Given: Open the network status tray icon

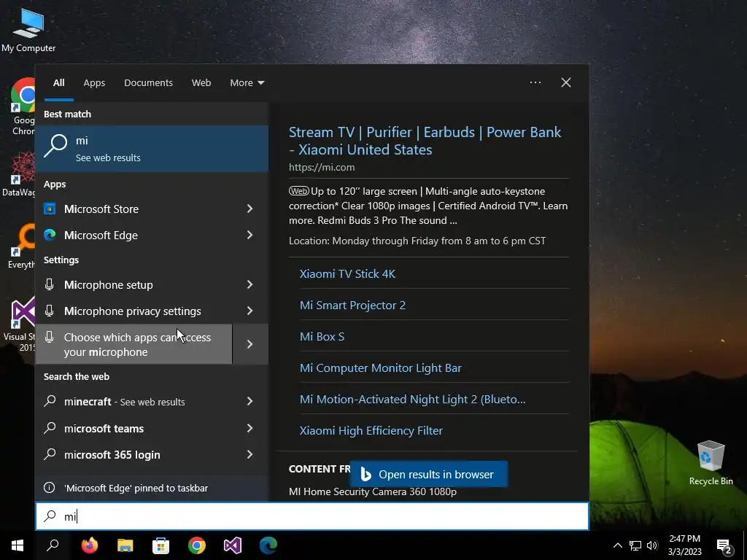Looking at the screenshot, I should click(635, 545).
